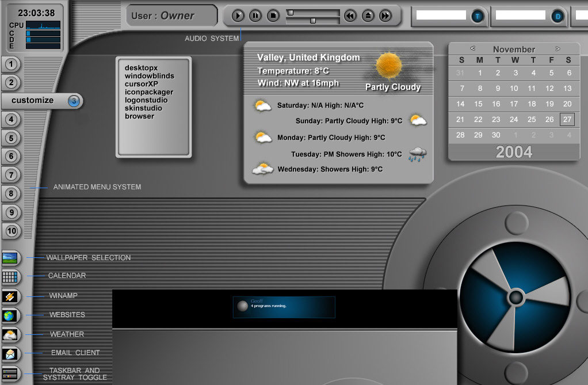Pause playback in the audio system
This screenshot has height=385, width=588.
(254, 16)
